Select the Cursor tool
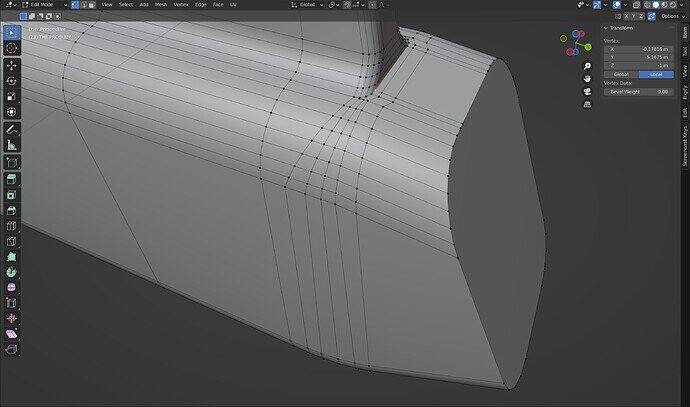690x407 pixels. coord(12,48)
